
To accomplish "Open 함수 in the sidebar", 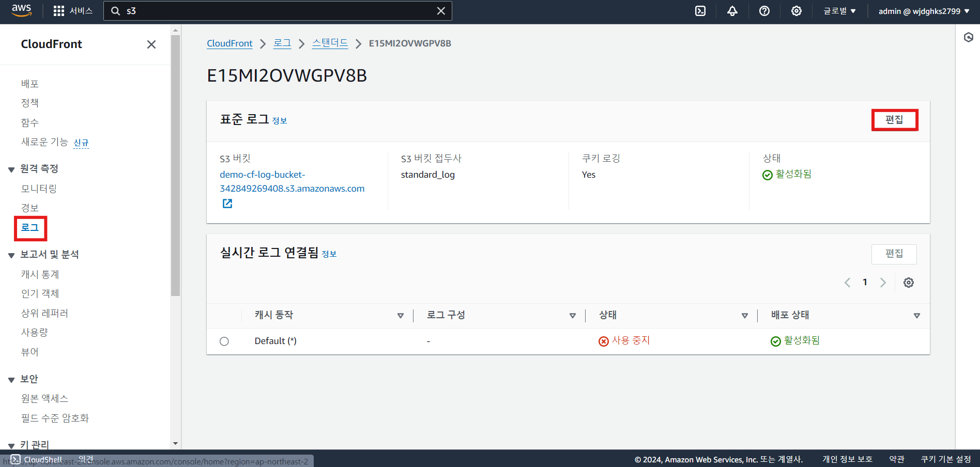I will (30, 122).
